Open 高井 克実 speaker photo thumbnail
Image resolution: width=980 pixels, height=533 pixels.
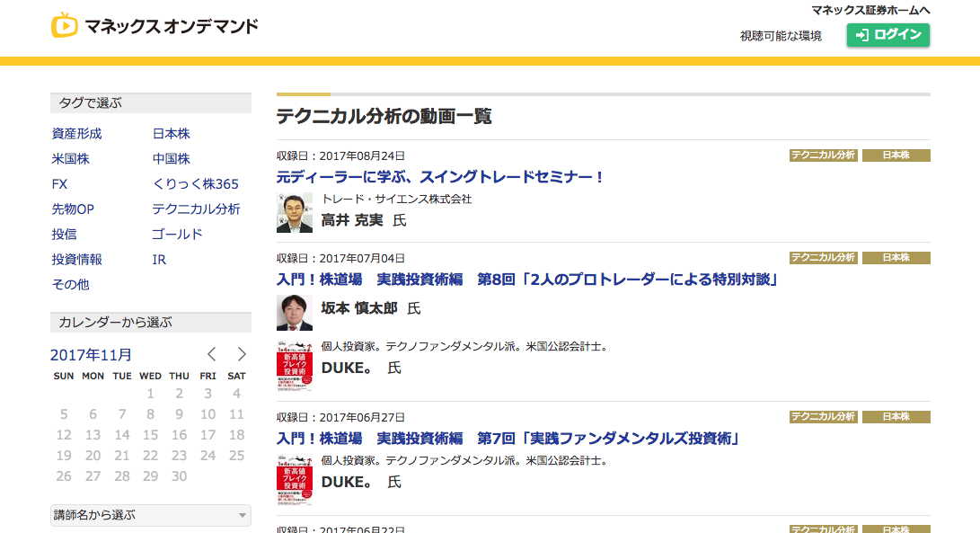point(295,212)
